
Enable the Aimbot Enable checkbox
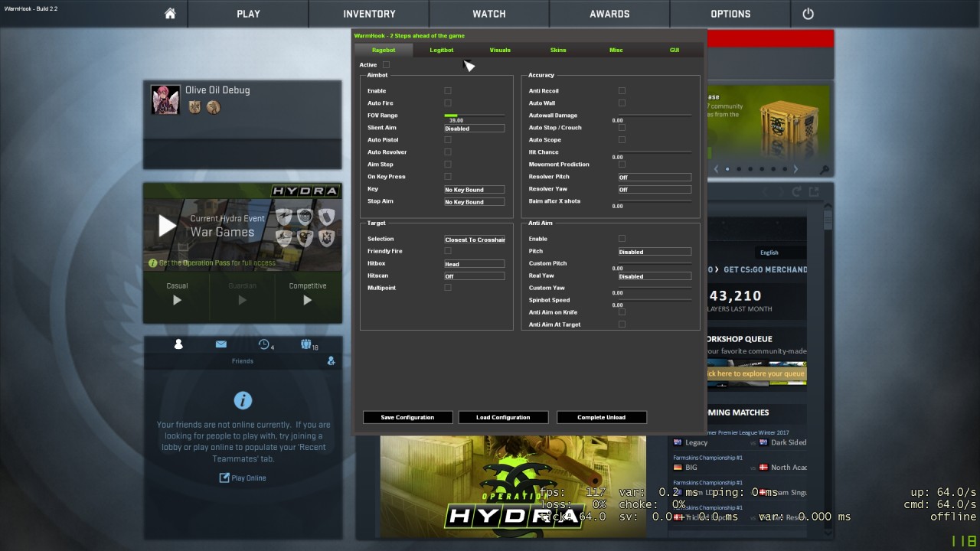448,91
